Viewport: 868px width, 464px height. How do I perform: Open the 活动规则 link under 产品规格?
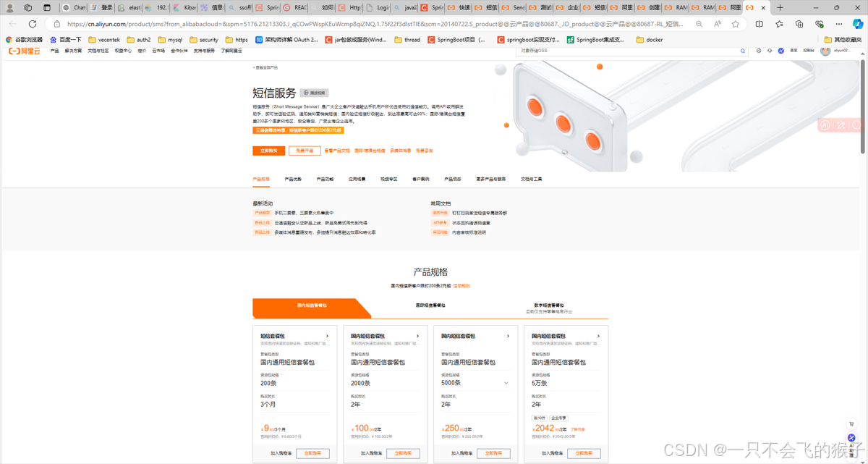click(x=461, y=286)
